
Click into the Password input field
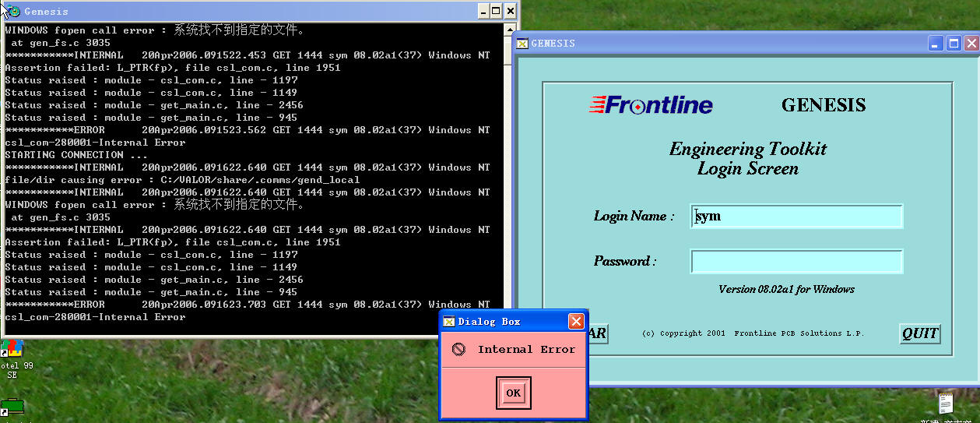point(797,261)
